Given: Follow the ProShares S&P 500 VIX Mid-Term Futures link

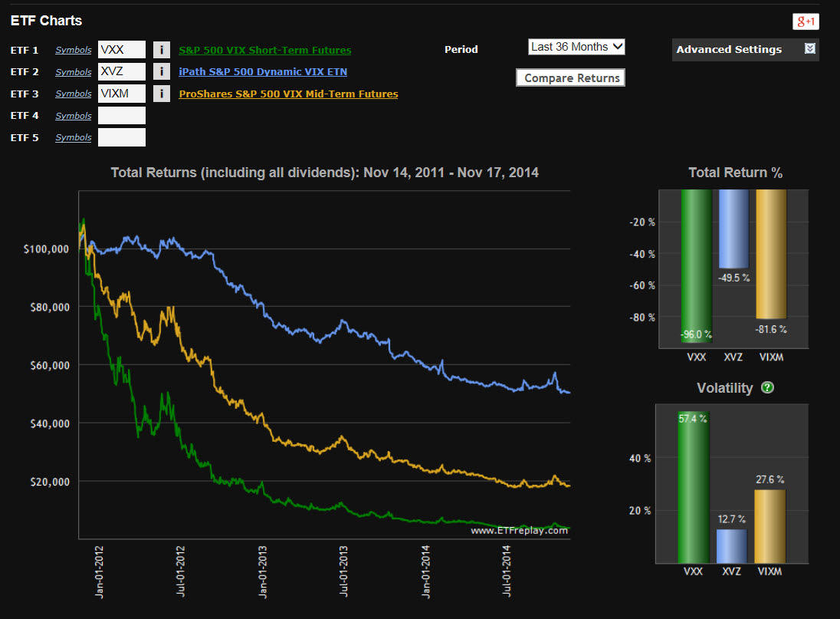Looking at the screenshot, I should click(288, 94).
